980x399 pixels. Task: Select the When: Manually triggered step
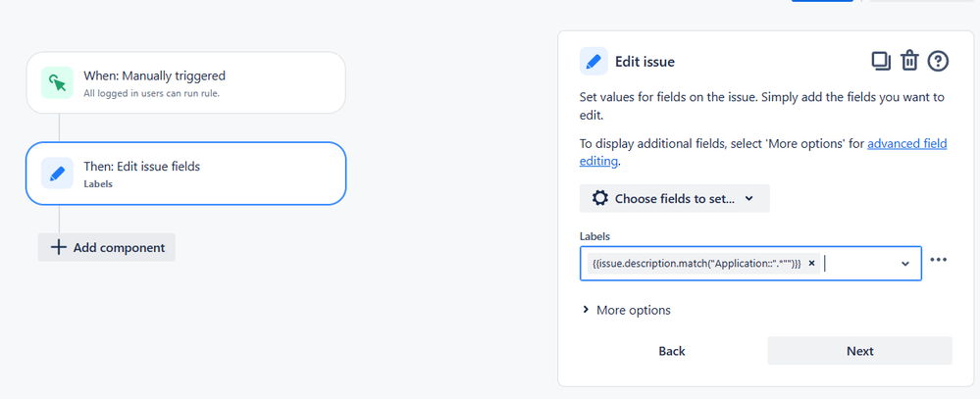pos(185,82)
